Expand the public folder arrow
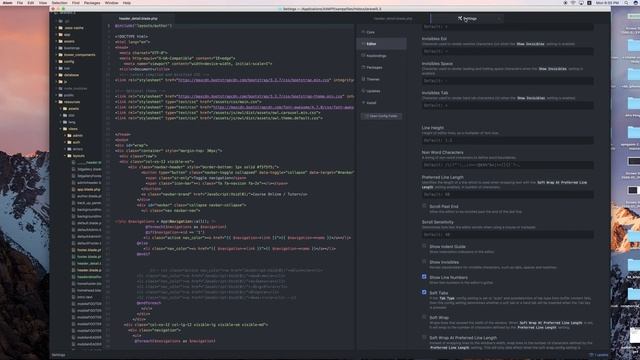Viewport: 640px width, 360px height. point(56,95)
